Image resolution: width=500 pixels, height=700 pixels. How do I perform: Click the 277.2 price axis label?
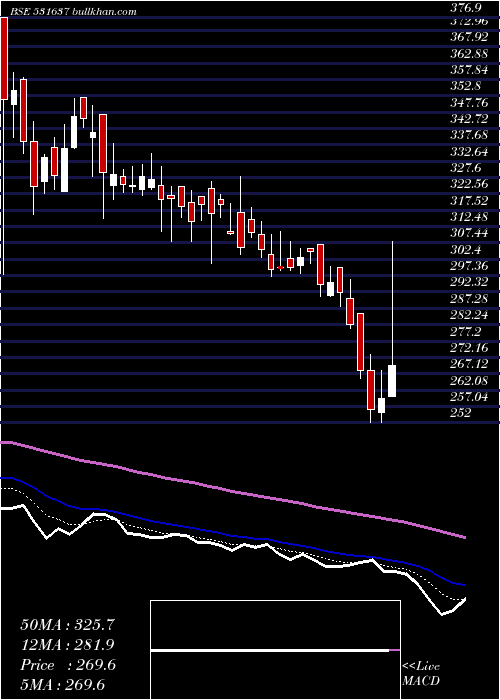pos(467,333)
